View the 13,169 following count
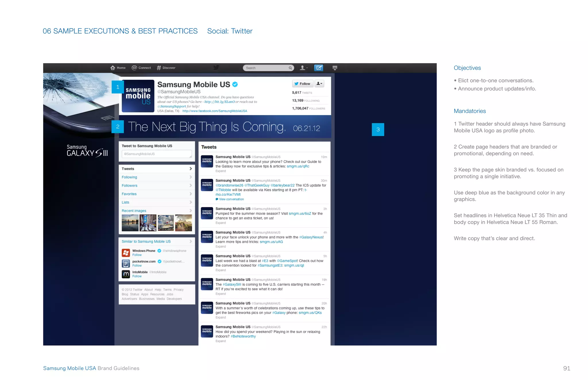The image size is (588, 380). pos(306,101)
